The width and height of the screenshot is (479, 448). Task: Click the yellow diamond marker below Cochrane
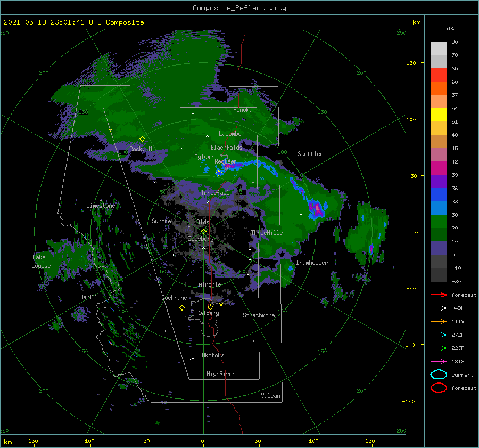182,308
